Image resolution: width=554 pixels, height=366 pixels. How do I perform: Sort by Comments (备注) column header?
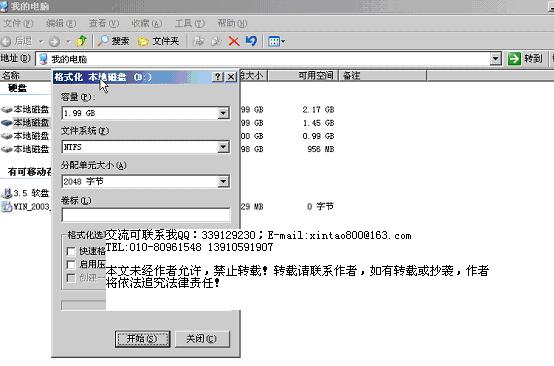pos(383,75)
